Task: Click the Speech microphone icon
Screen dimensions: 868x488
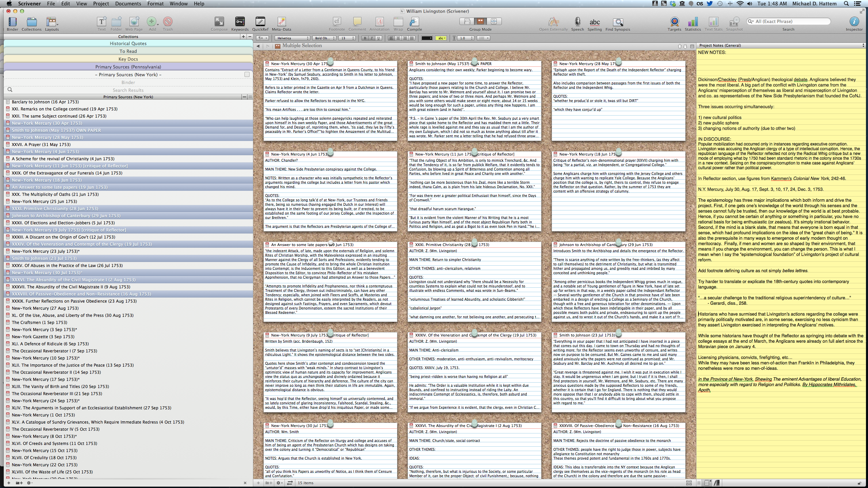Action: pyautogui.click(x=577, y=22)
